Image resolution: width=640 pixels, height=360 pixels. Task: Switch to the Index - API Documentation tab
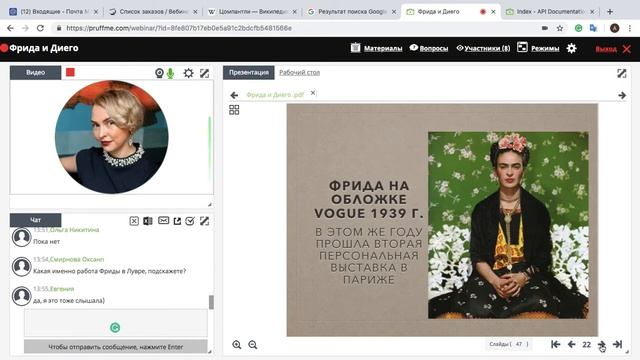(x=550, y=12)
